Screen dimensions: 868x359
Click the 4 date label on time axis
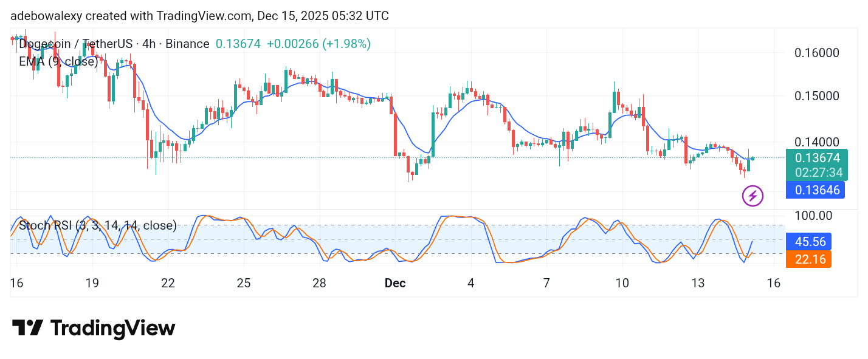pos(471,283)
